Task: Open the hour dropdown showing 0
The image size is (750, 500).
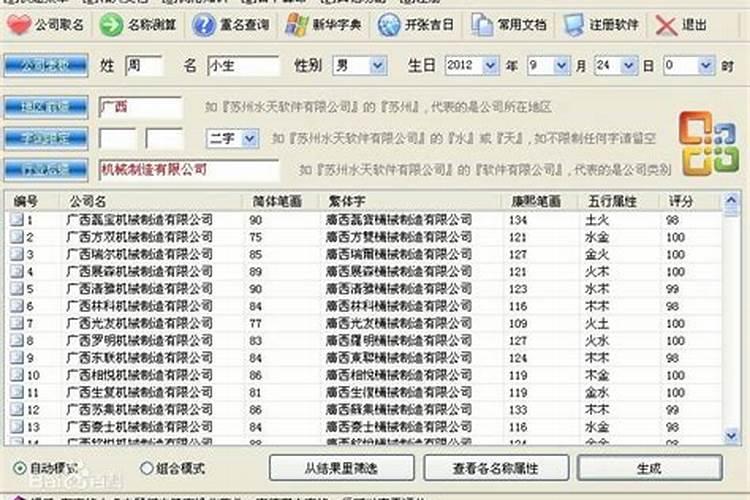Action: coord(689,65)
